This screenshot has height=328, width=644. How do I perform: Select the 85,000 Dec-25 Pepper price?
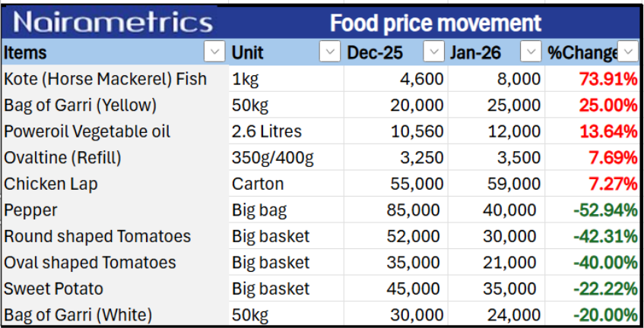point(417,210)
